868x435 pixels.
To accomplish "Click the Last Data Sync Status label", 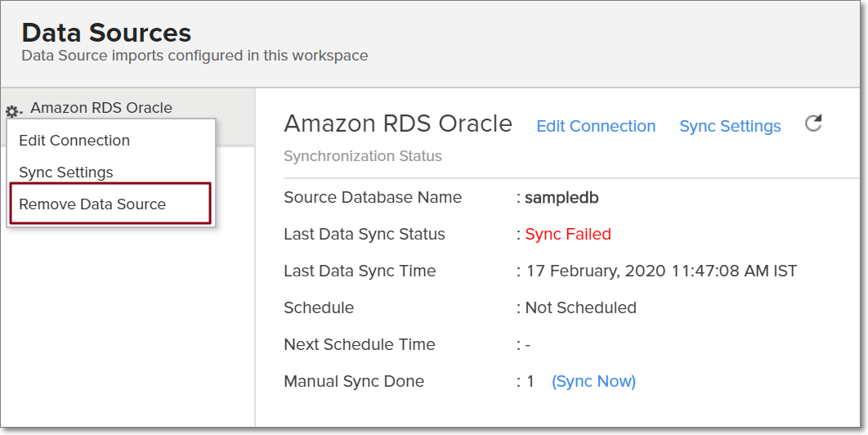I will (364, 235).
